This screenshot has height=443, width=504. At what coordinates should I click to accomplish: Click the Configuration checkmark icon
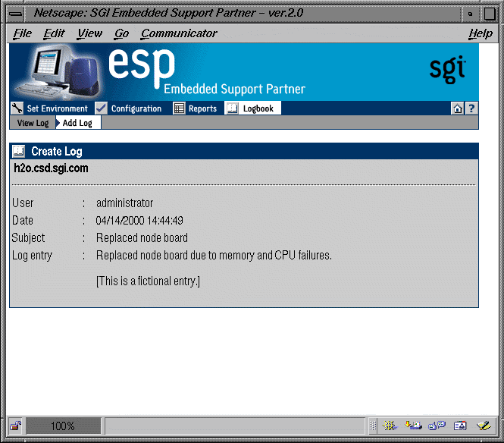[101, 108]
